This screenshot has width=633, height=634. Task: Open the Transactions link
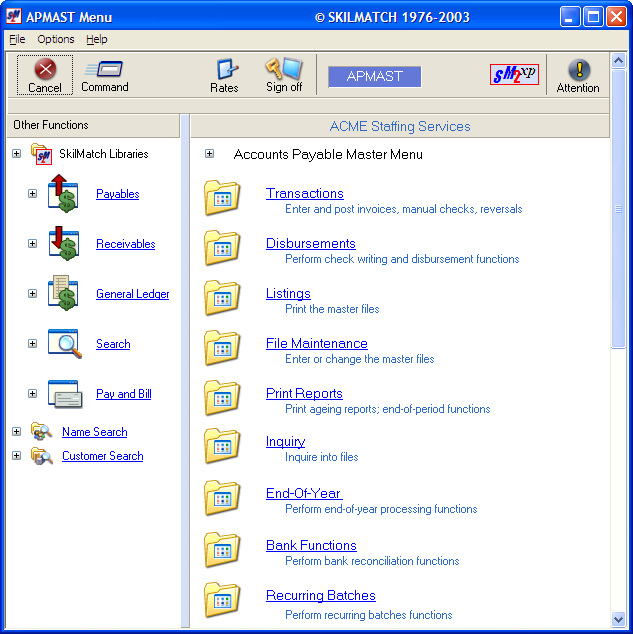[x=305, y=193]
